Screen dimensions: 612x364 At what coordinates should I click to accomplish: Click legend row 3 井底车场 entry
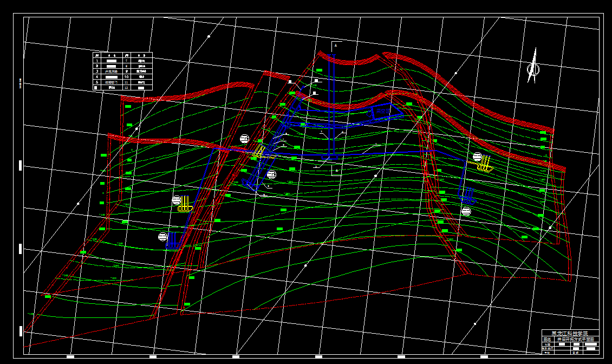[x=111, y=71]
